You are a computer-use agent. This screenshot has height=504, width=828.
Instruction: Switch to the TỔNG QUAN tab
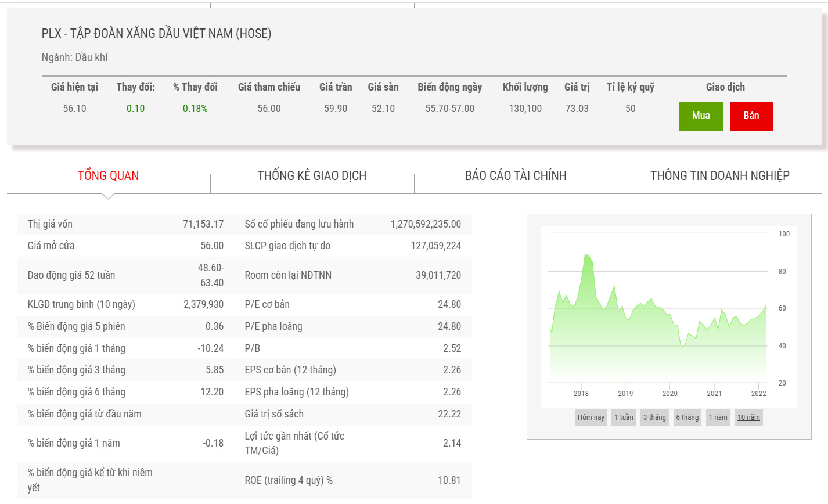[109, 175]
